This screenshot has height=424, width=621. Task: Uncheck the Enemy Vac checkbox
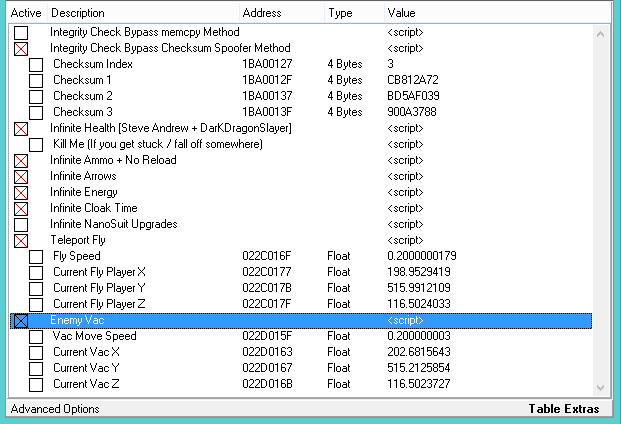click(21, 321)
